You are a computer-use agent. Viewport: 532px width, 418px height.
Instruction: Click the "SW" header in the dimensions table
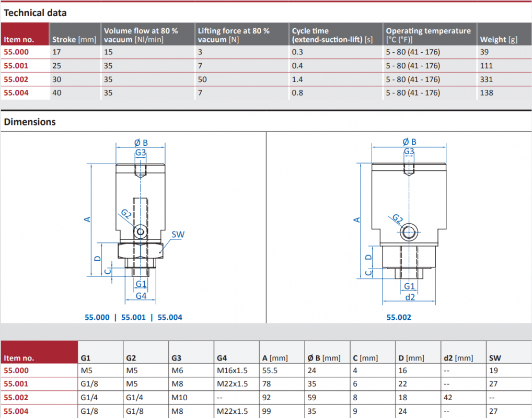[495, 358]
